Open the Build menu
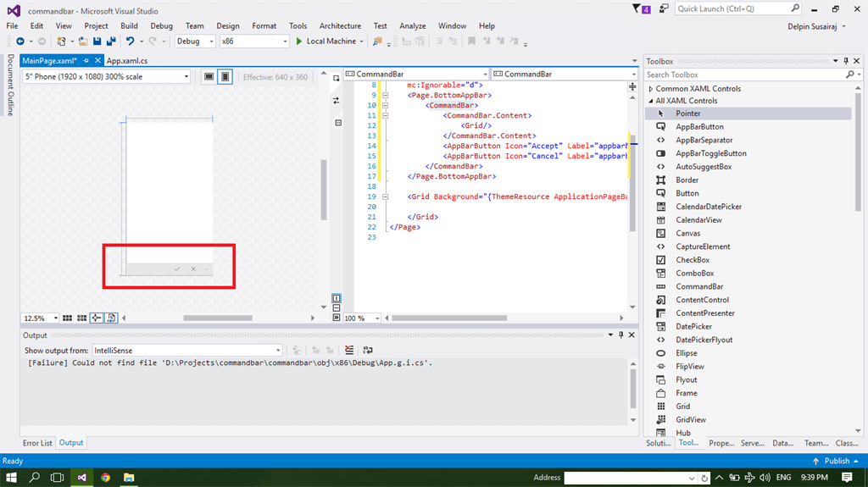Viewport: 868px width, 487px height. pyautogui.click(x=129, y=25)
